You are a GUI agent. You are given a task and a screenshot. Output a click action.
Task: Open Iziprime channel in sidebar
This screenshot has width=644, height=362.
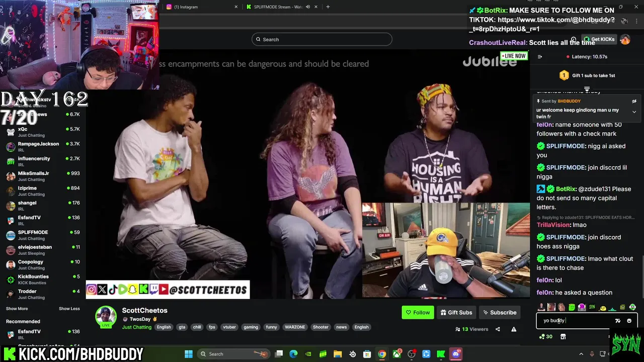tap(43, 191)
